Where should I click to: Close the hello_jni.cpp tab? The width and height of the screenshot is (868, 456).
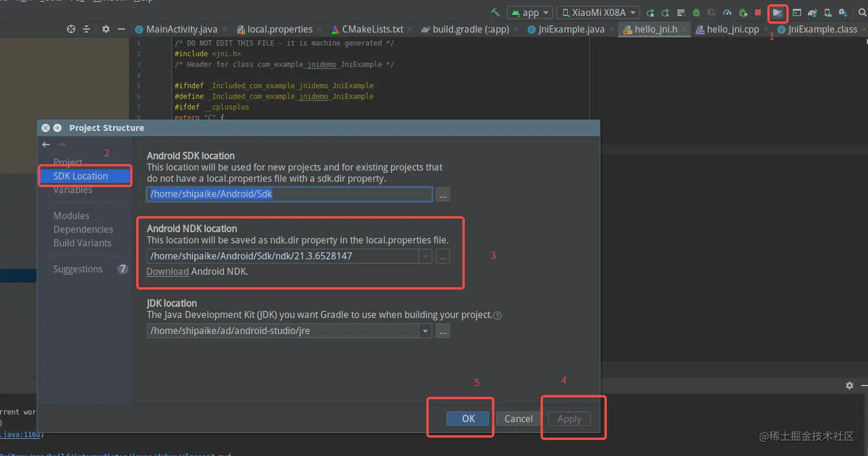click(767, 29)
